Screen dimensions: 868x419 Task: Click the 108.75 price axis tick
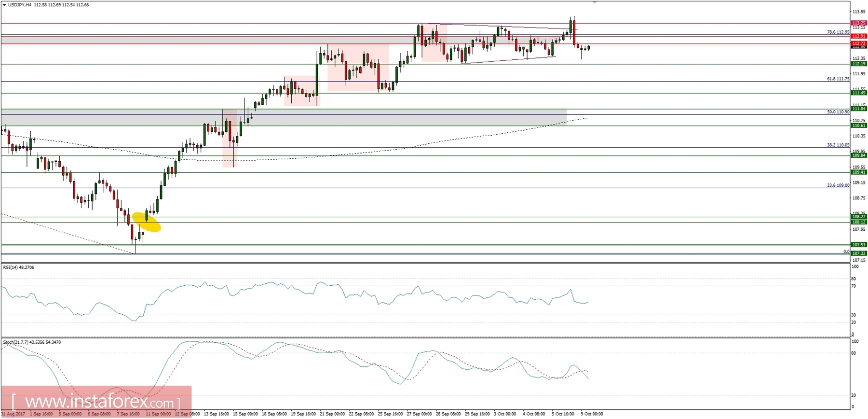click(859, 198)
